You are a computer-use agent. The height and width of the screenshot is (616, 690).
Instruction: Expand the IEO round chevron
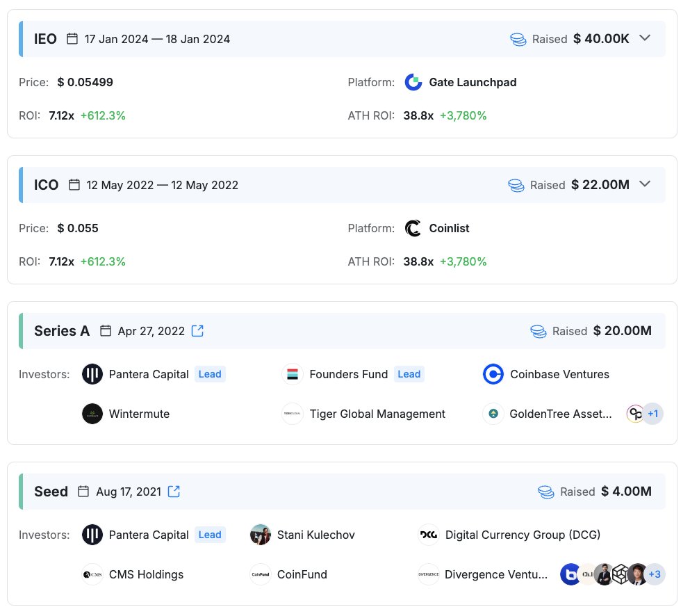(x=645, y=38)
